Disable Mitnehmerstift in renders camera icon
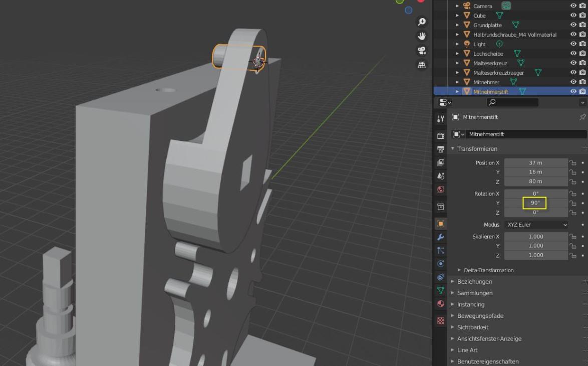The width and height of the screenshot is (588, 366). point(582,91)
